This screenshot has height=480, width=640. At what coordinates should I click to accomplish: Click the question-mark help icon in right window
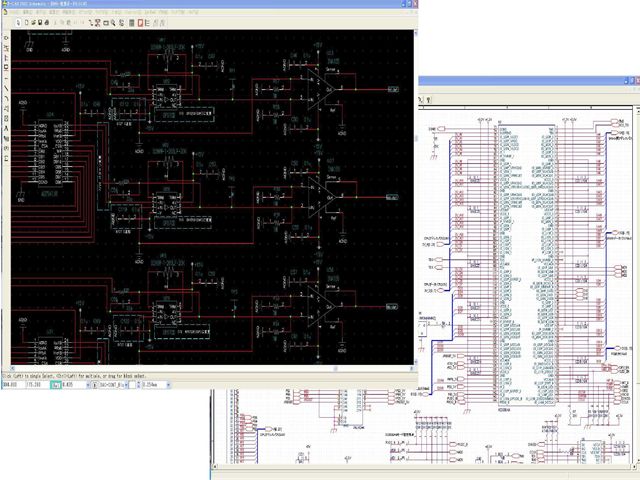tap(428, 100)
